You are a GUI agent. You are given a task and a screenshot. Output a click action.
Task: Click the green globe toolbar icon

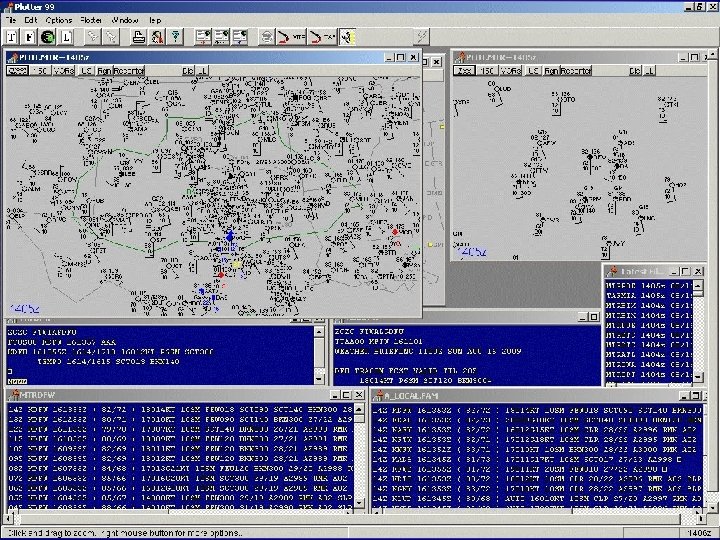pyautogui.click(x=48, y=37)
